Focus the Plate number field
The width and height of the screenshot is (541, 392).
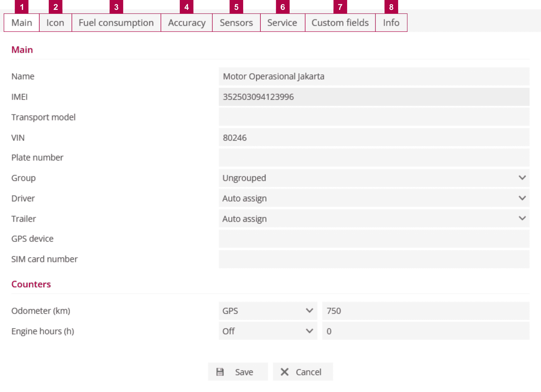click(374, 158)
